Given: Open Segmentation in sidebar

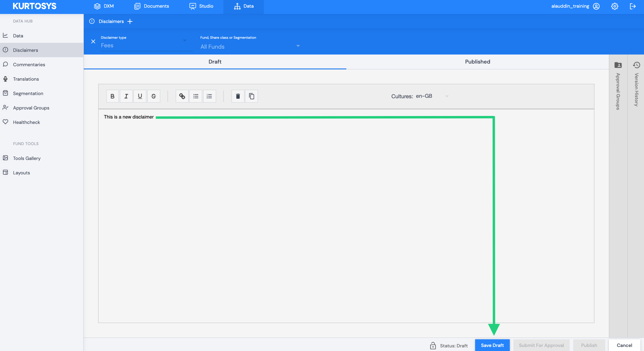Looking at the screenshot, I should (42, 93).
